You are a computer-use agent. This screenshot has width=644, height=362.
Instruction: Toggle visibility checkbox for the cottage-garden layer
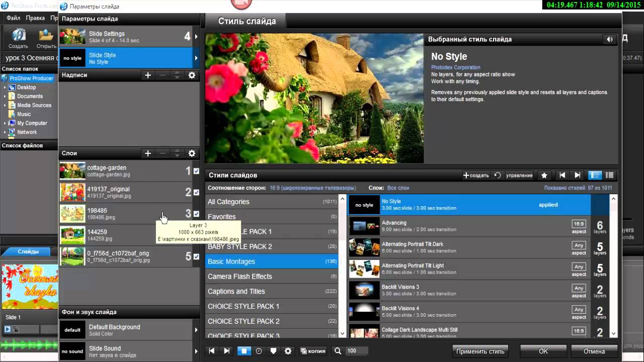196,171
